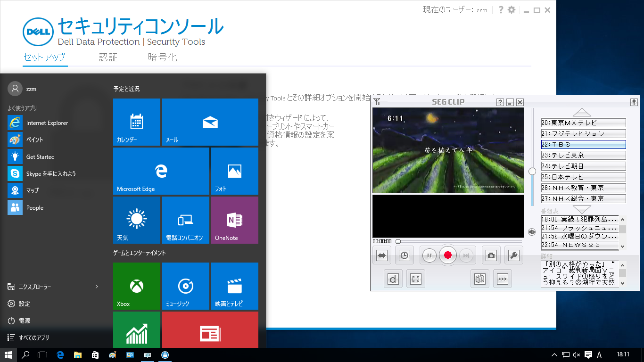Click the overlapping pages icon in SEG CLIP

click(480, 279)
